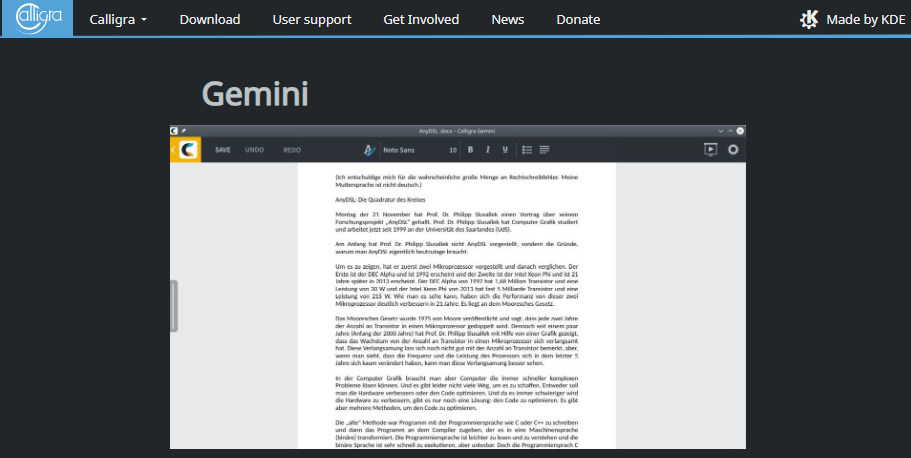Open the News section
The image size is (911, 458).
coord(508,20)
